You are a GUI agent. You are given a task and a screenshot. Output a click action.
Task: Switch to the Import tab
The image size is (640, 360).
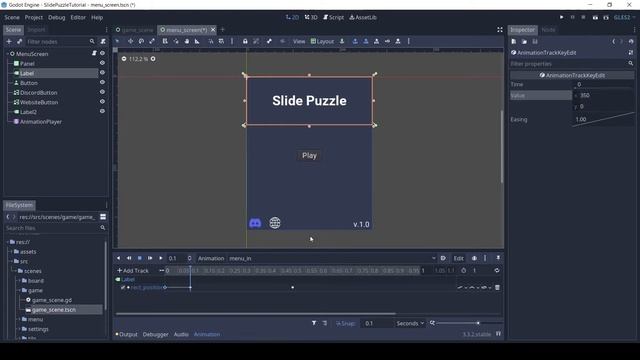tap(36, 30)
